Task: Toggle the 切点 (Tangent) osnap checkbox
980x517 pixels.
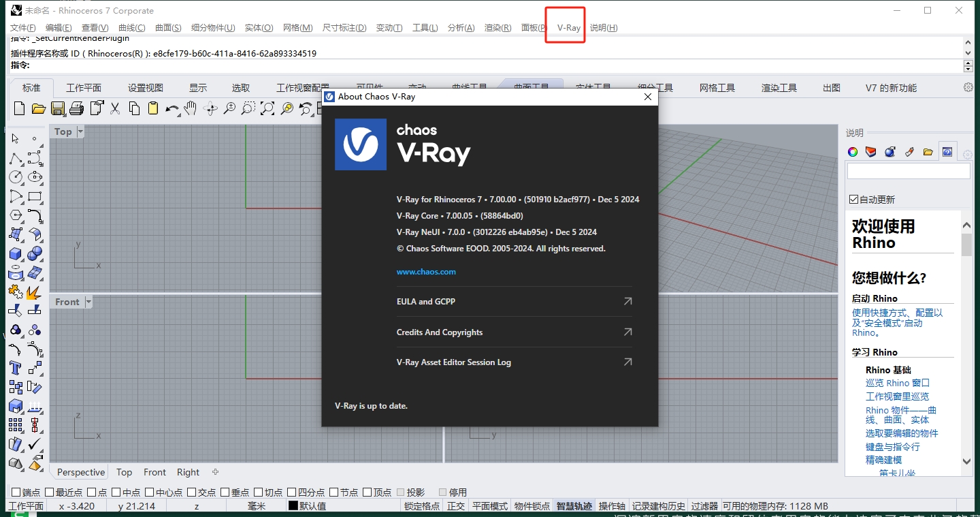Action: point(259,492)
